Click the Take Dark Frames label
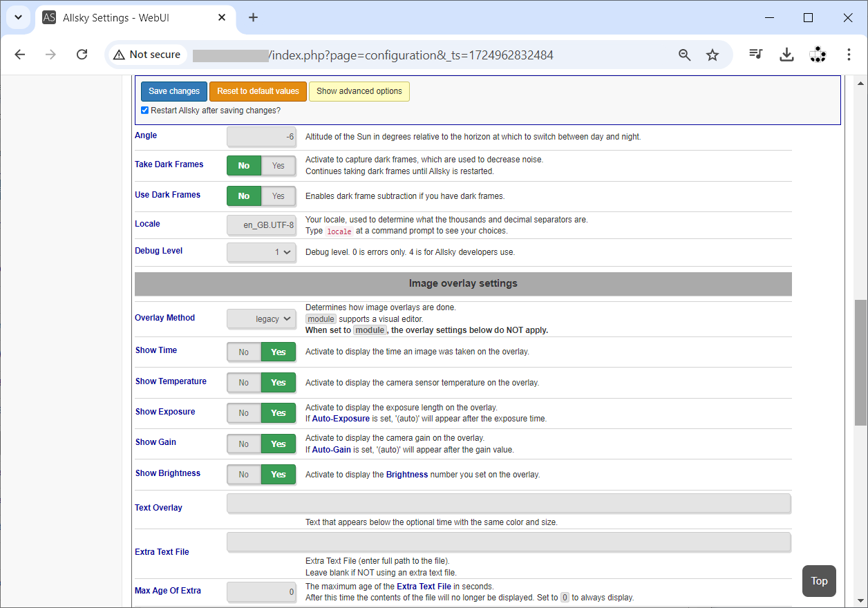The height and width of the screenshot is (608, 868). pos(169,164)
